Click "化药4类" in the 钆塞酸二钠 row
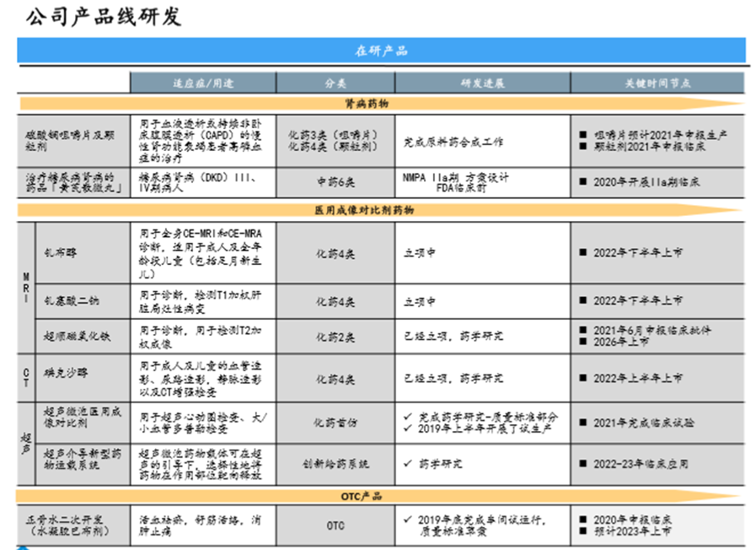The height and width of the screenshot is (550, 756). [x=335, y=301]
